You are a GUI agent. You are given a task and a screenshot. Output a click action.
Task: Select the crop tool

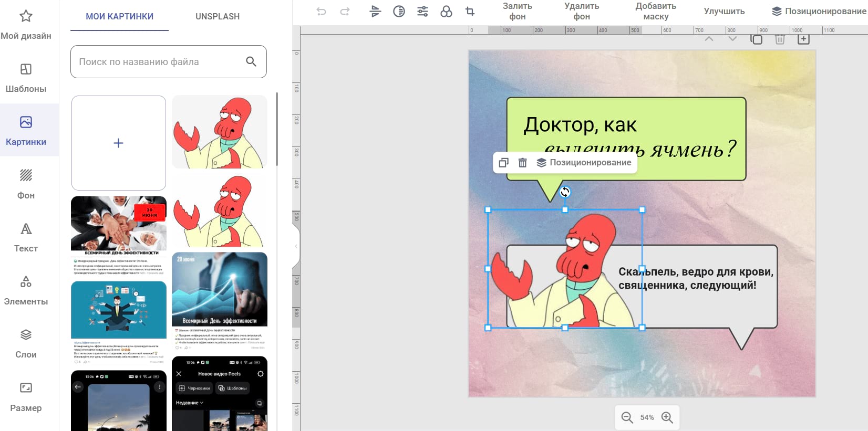[470, 11]
